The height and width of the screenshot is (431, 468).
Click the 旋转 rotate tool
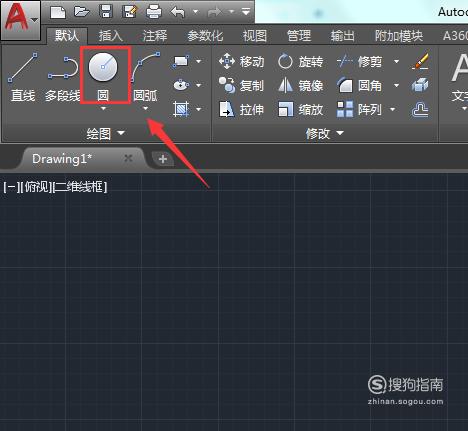pyautogui.click(x=301, y=62)
